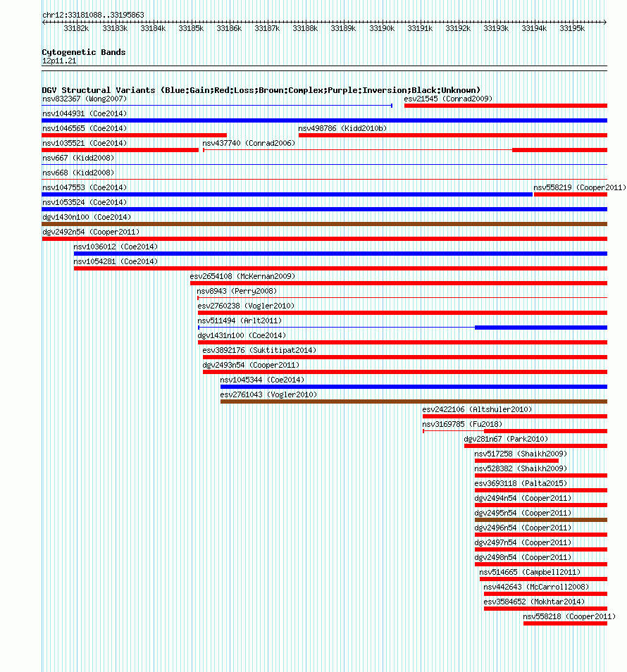Click the thick blue segment of nsv511494
This screenshot has height=672, width=627.
[541, 328]
